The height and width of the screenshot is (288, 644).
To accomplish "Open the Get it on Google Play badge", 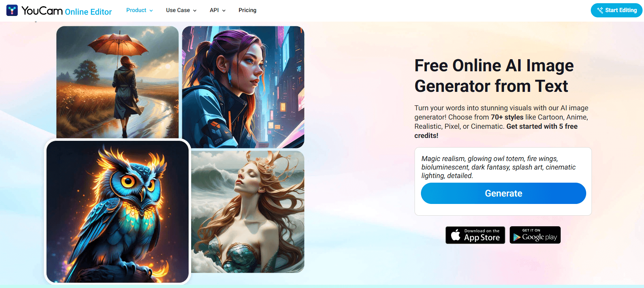I will pyautogui.click(x=535, y=235).
